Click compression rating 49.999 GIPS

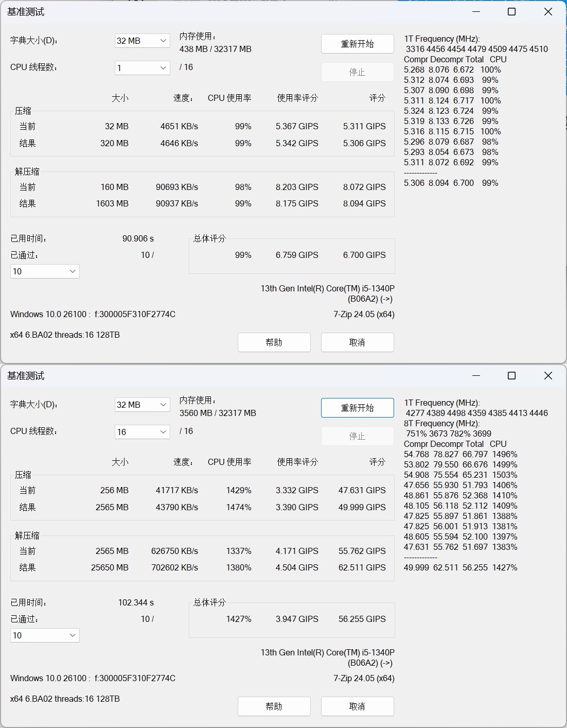362,507
